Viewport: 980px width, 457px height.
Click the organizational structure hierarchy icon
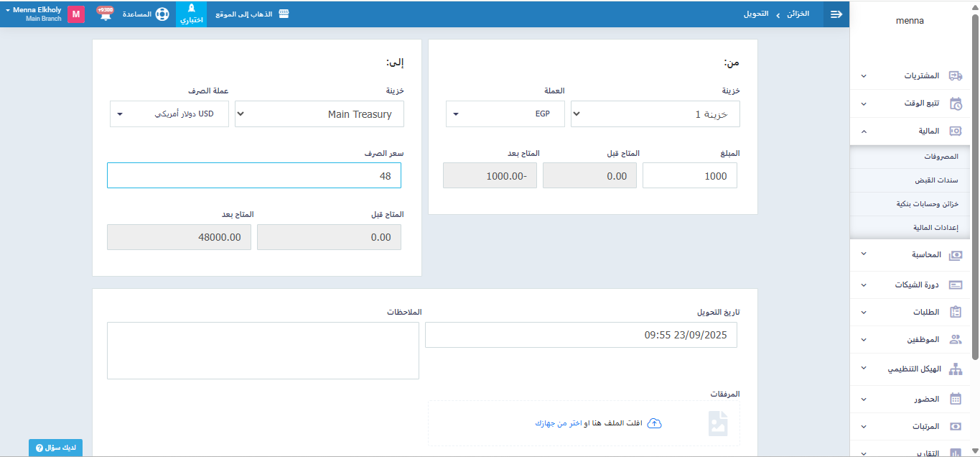click(956, 369)
